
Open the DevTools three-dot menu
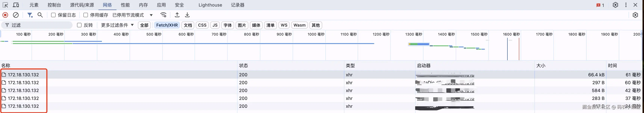(626, 5)
